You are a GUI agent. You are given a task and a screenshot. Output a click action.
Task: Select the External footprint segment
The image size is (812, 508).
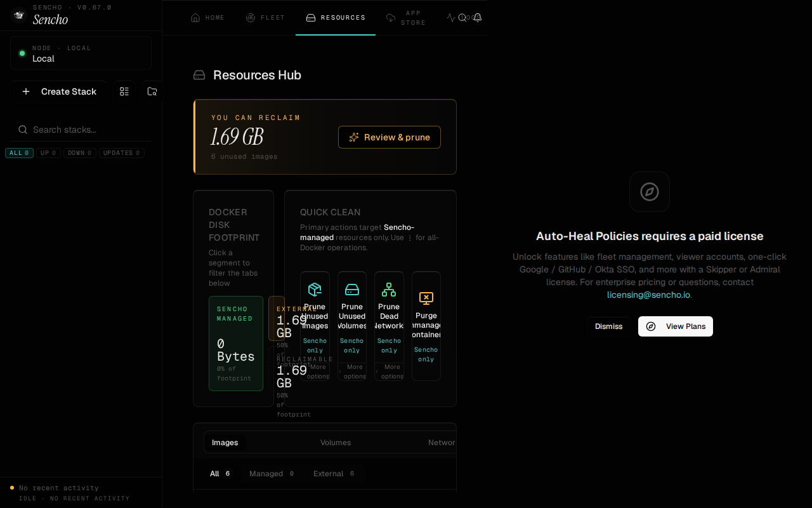(277, 318)
